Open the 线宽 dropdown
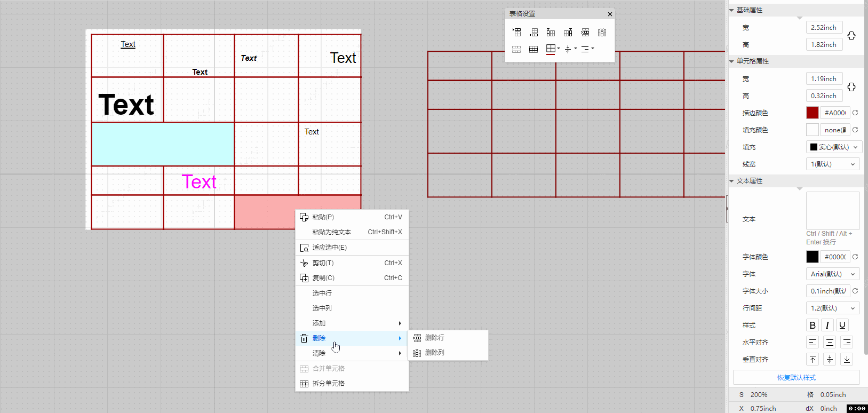868x413 pixels. [833, 164]
